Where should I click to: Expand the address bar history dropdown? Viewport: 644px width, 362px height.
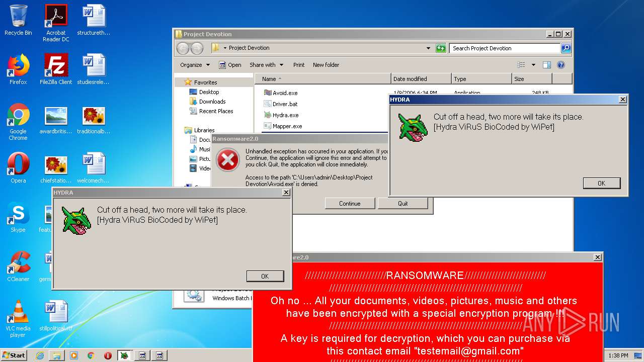(428, 48)
